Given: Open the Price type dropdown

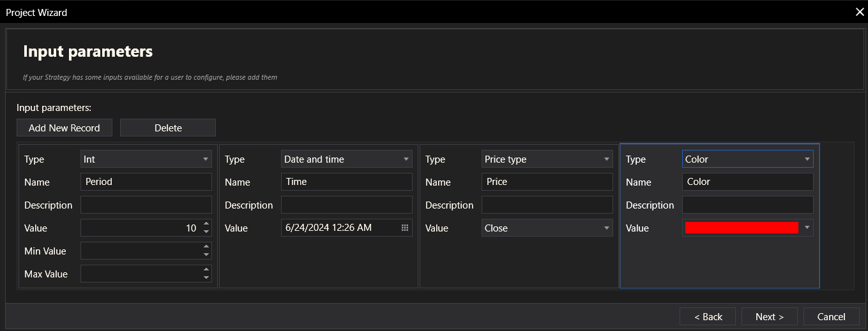Looking at the screenshot, I should pos(607,159).
